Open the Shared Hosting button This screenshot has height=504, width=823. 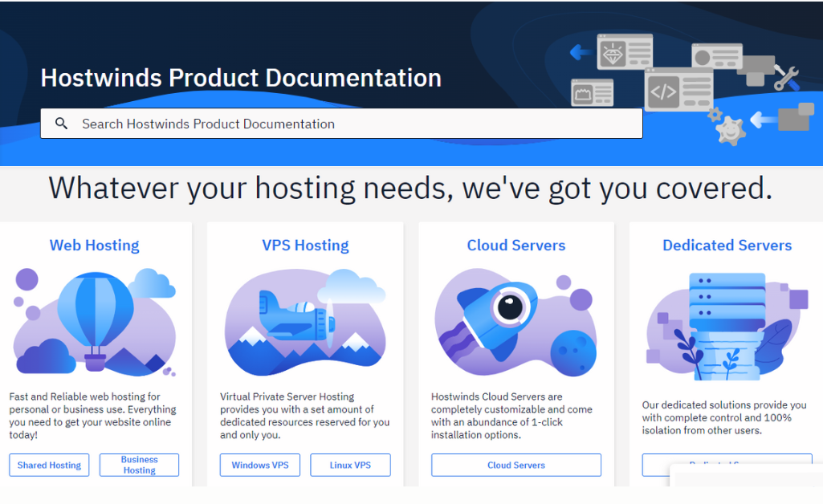49,465
